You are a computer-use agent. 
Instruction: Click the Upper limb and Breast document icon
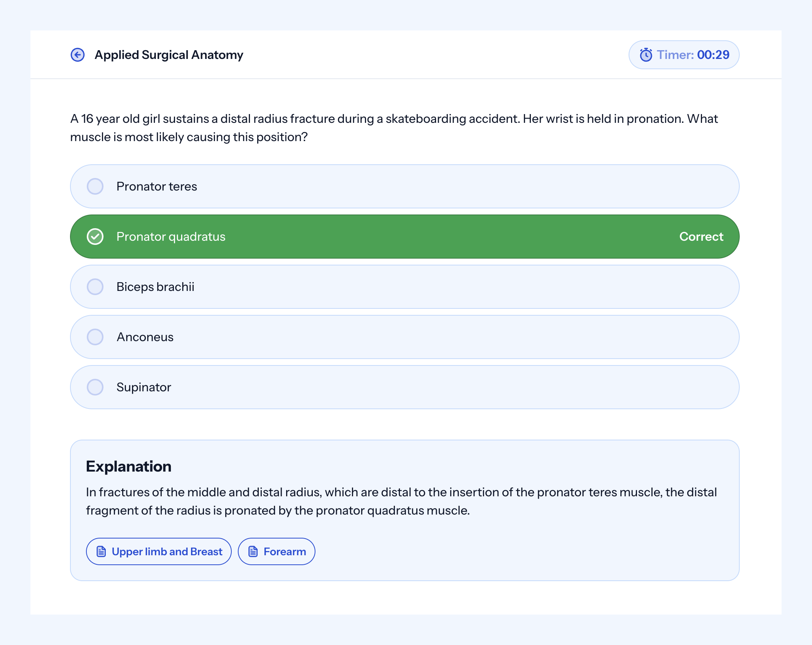pyautogui.click(x=101, y=551)
